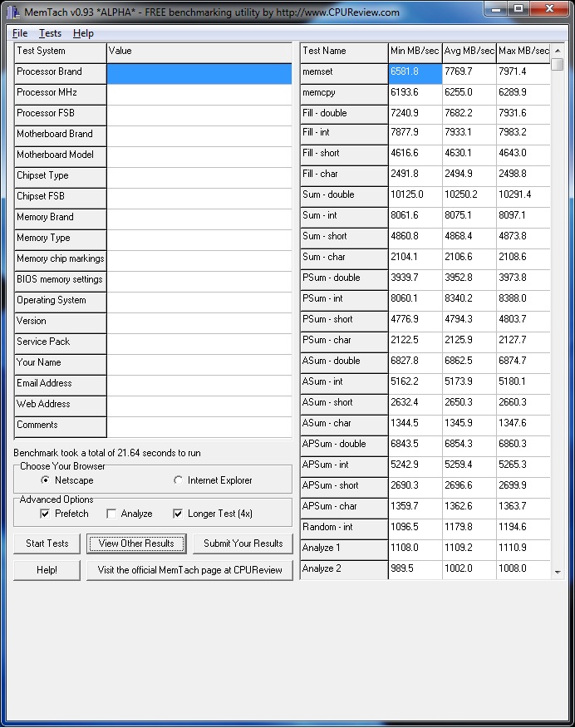Click the 'Fill - char' min value 2491.8
This screenshot has width=575, height=728.
[x=415, y=176]
